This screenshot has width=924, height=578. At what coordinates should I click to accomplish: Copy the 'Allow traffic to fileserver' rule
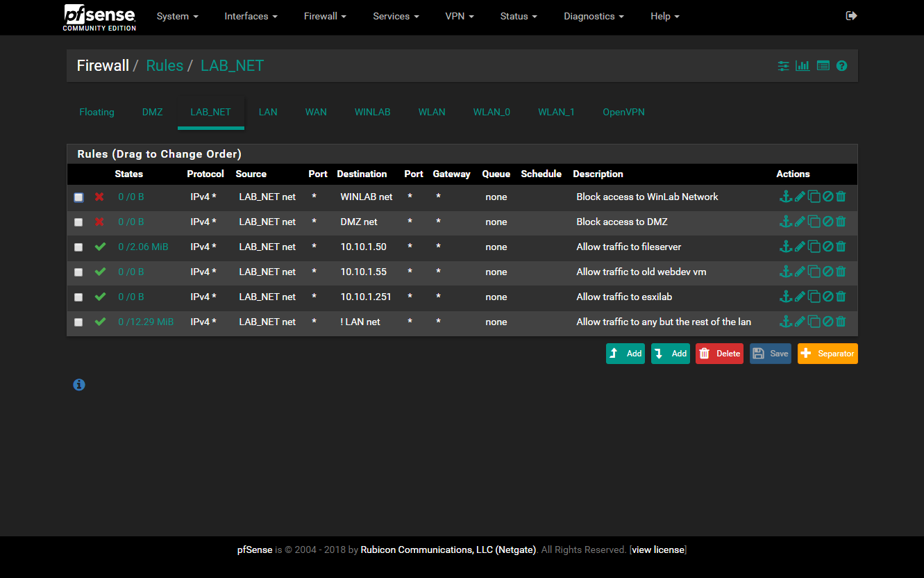pyautogui.click(x=814, y=247)
